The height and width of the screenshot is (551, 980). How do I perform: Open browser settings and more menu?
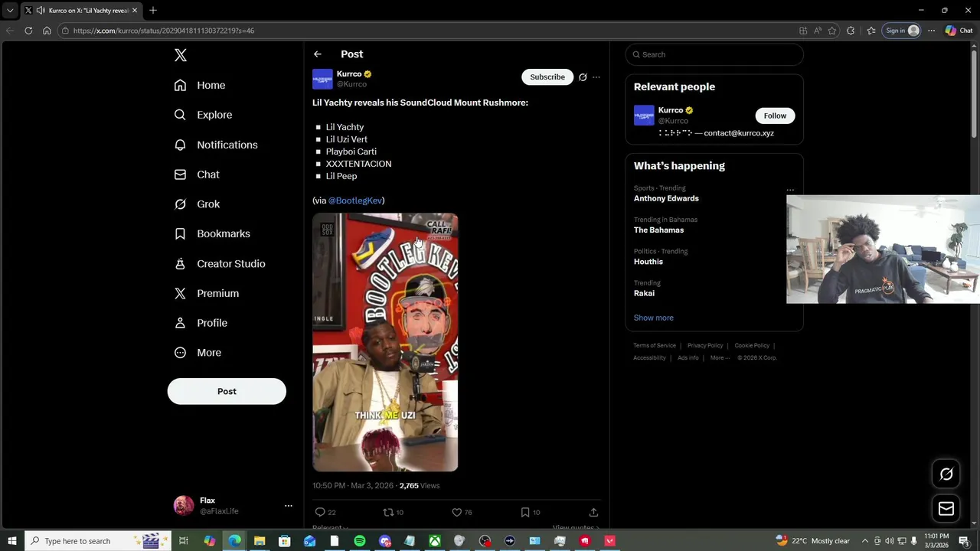coord(931,31)
